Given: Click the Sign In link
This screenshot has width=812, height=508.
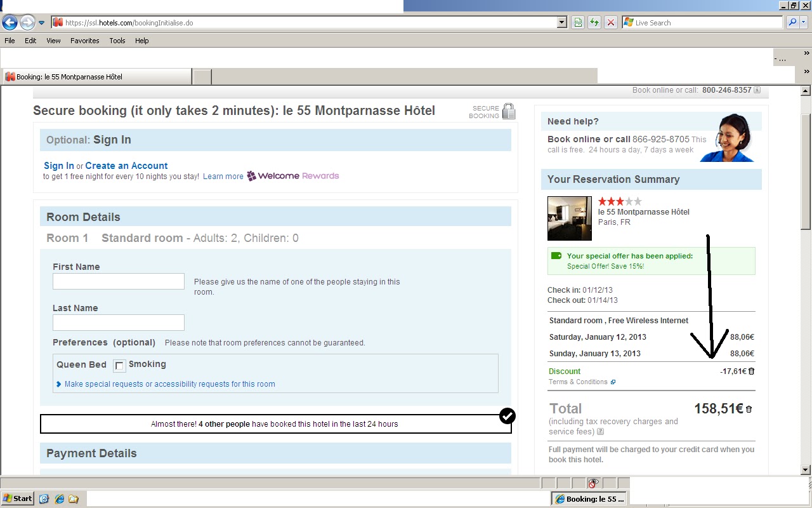Looking at the screenshot, I should (x=59, y=166).
